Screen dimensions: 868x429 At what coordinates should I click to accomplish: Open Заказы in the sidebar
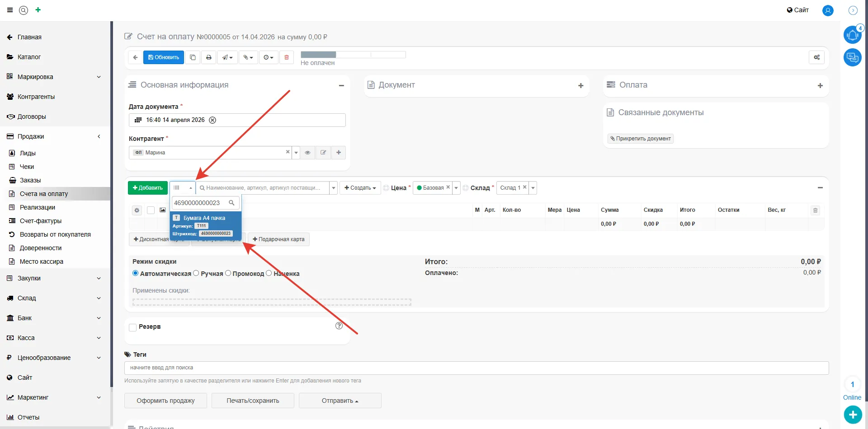pyautogui.click(x=30, y=180)
